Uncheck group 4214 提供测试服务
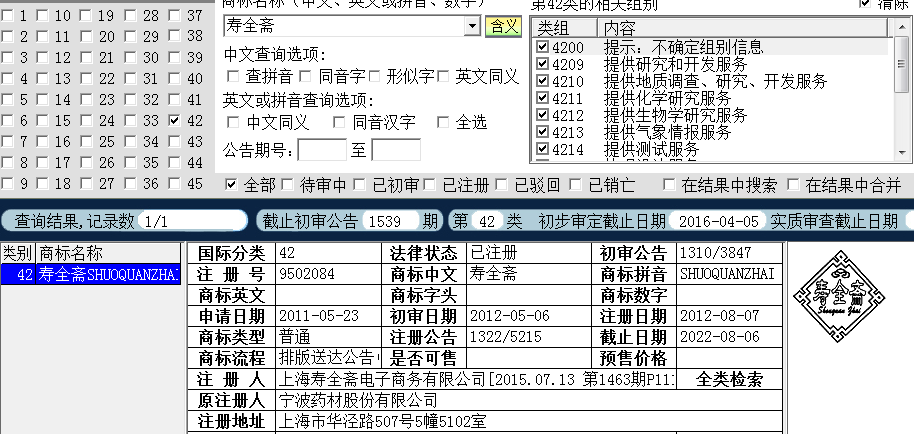 543,149
